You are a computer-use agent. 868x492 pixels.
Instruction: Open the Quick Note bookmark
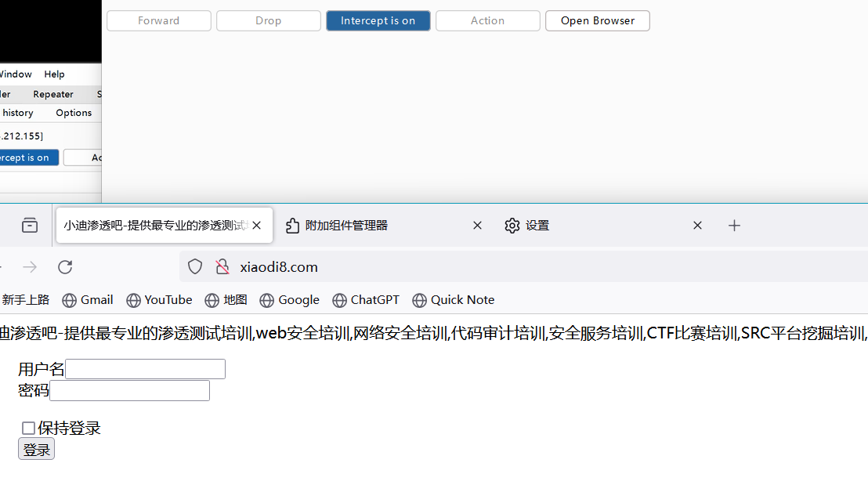tap(454, 300)
